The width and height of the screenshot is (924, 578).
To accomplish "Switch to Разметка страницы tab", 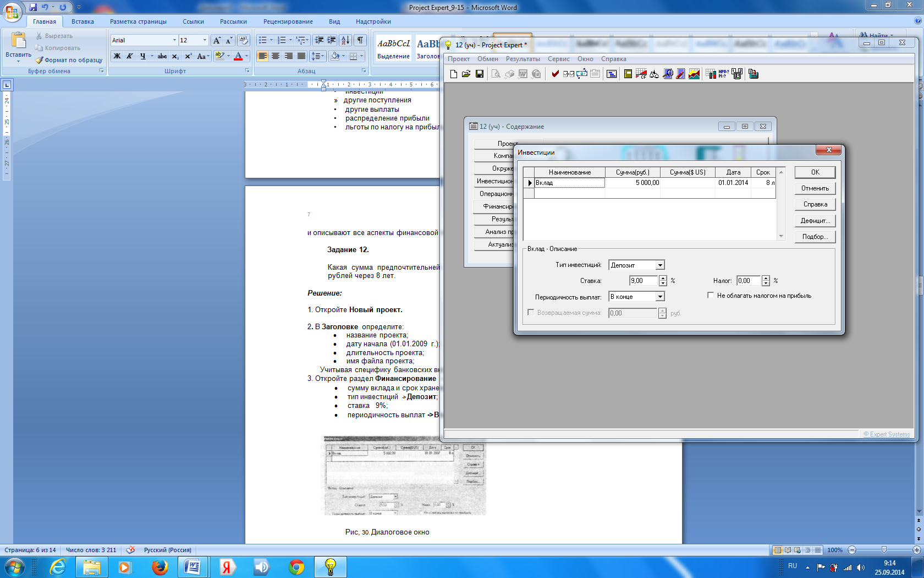I will coord(138,21).
